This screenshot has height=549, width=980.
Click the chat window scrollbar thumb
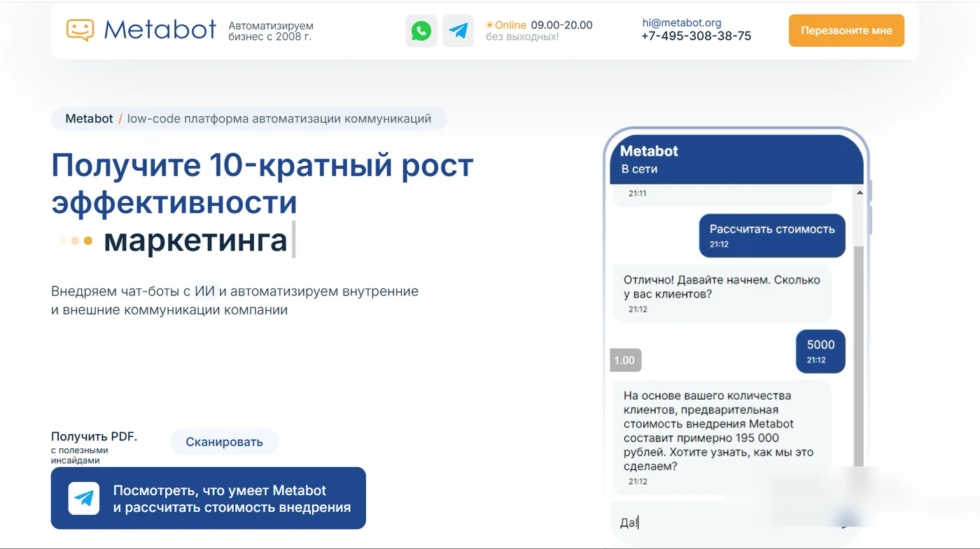pos(860,356)
